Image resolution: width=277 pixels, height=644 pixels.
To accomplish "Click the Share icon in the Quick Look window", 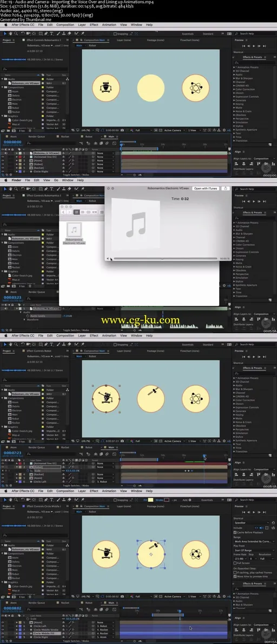I will 226,189.
